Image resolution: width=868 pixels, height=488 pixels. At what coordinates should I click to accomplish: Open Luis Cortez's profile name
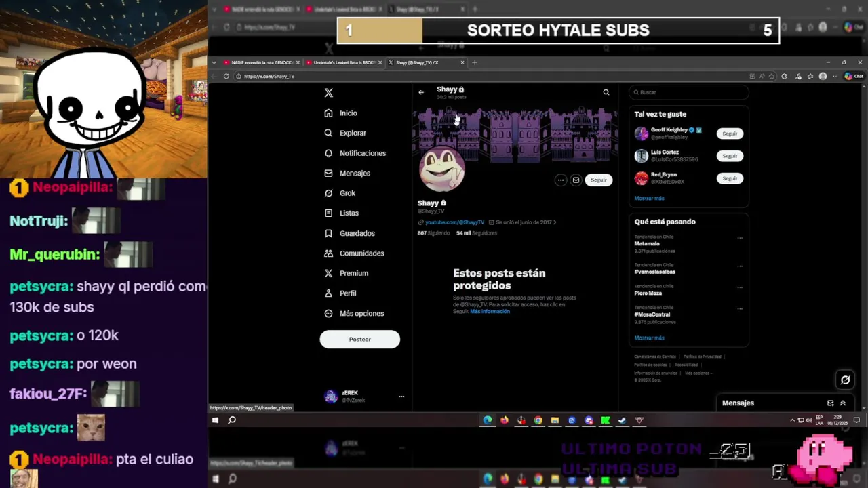click(x=665, y=152)
